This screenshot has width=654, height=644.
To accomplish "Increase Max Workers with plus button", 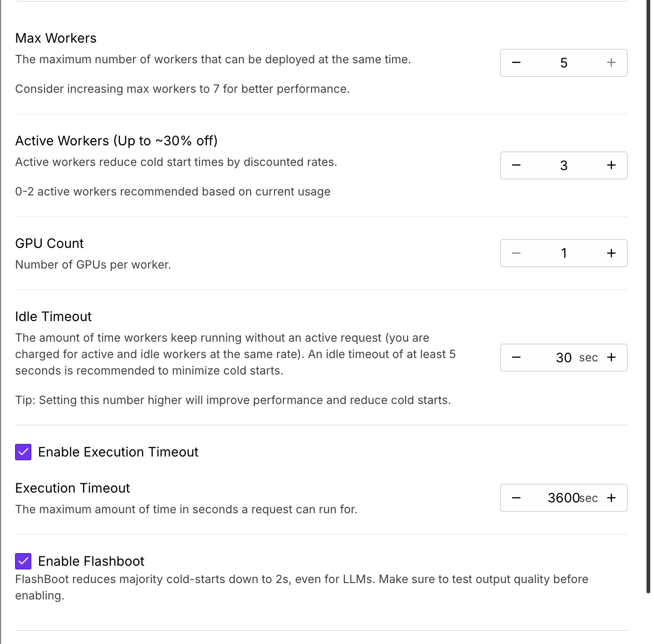I will pos(611,63).
